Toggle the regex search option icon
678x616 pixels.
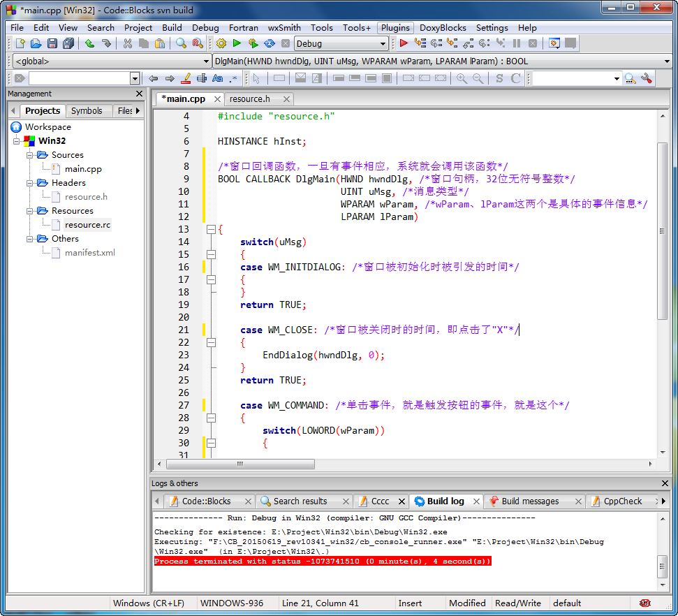tap(233, 78)
